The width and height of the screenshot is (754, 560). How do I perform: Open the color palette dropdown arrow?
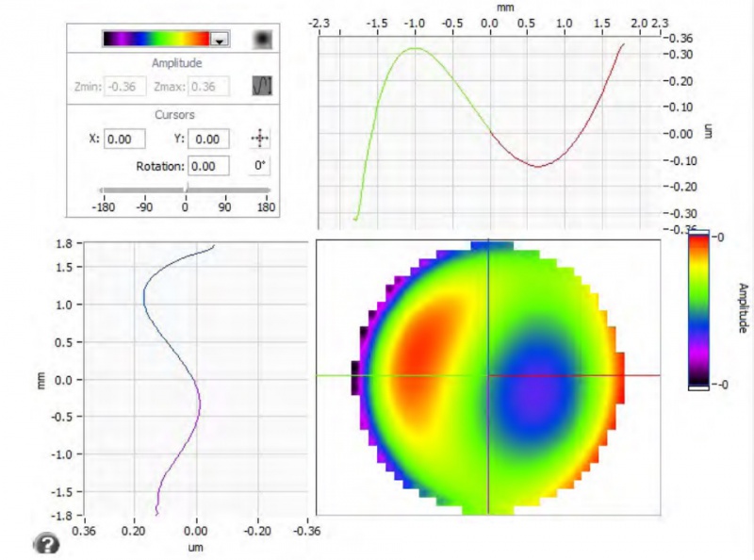(x=220, y=39)
